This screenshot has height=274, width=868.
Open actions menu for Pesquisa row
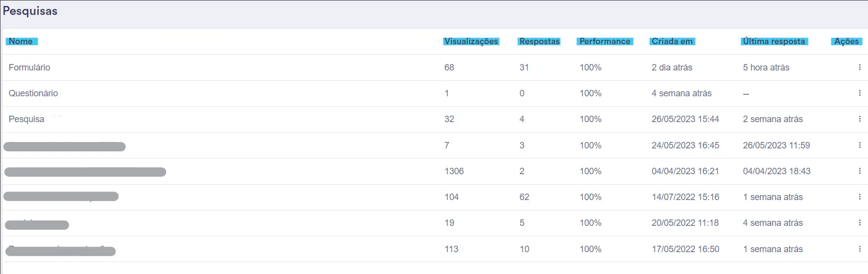tap(860, 119)
